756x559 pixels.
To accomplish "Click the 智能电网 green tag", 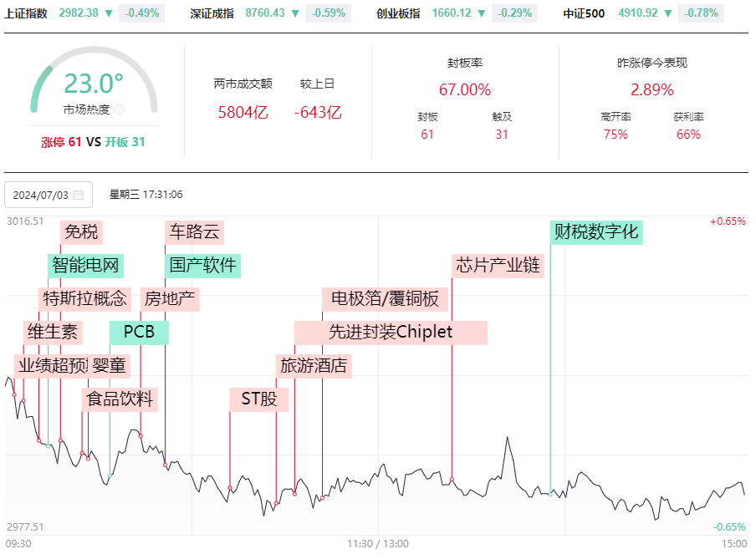I will 86,266.
